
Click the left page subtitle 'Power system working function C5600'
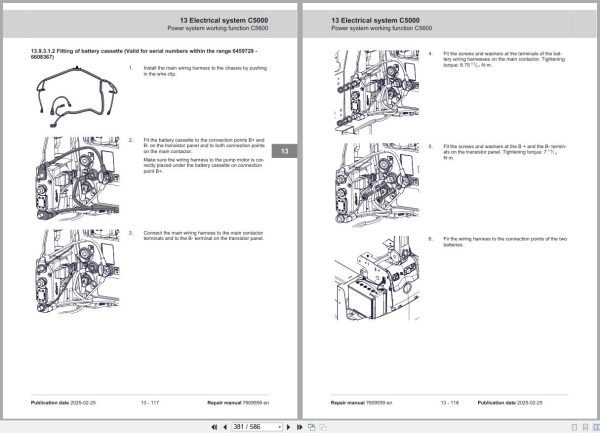coord(217,28)
